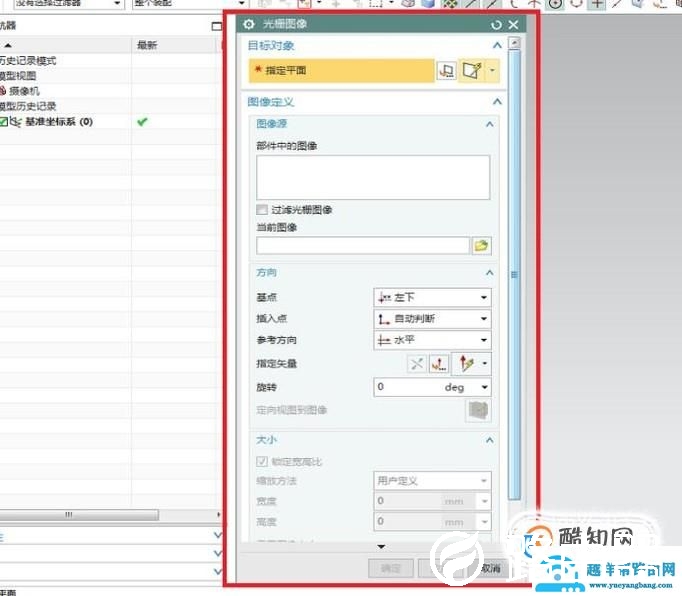
Task: Click the 宽度 value input field
Action: [x=407, y=502]
